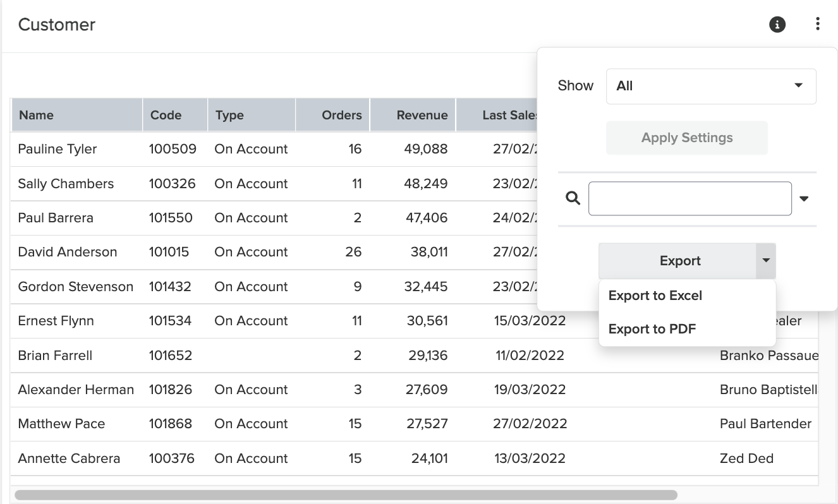Click revenue value 49,088
The image size is (838, 504).
[x=427, y=149]
